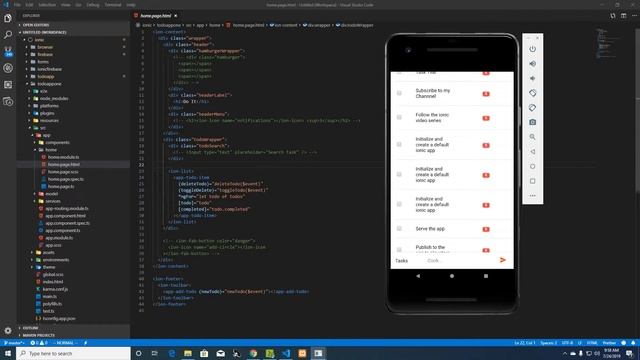Open the Debug menu
Screen dimensions: 640x360
(x=93, y=5)
